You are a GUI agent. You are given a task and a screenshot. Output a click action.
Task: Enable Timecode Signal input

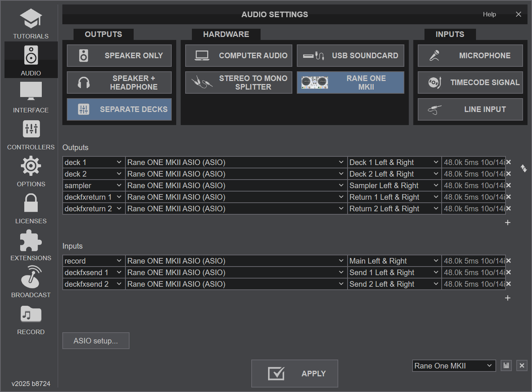click(470, 83)
